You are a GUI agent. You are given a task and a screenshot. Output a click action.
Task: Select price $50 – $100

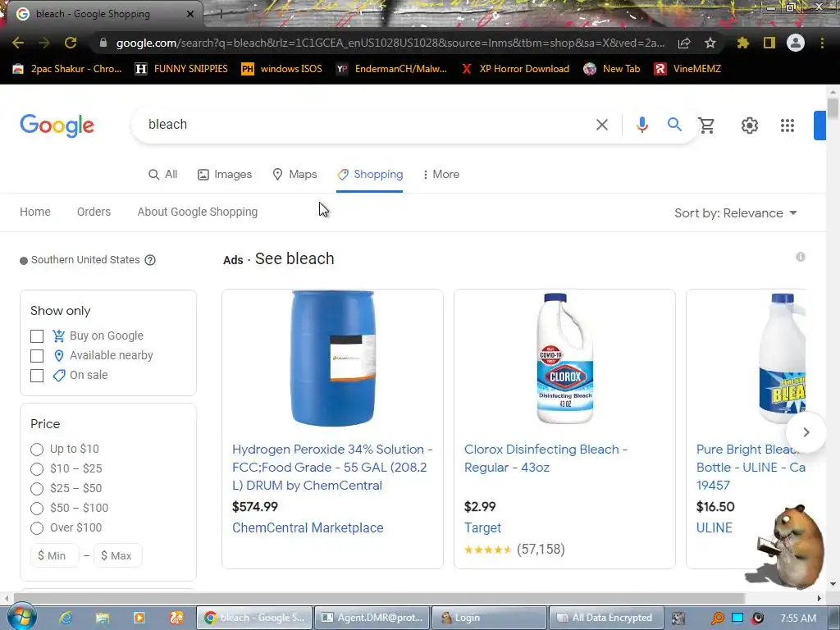(37, 509)
